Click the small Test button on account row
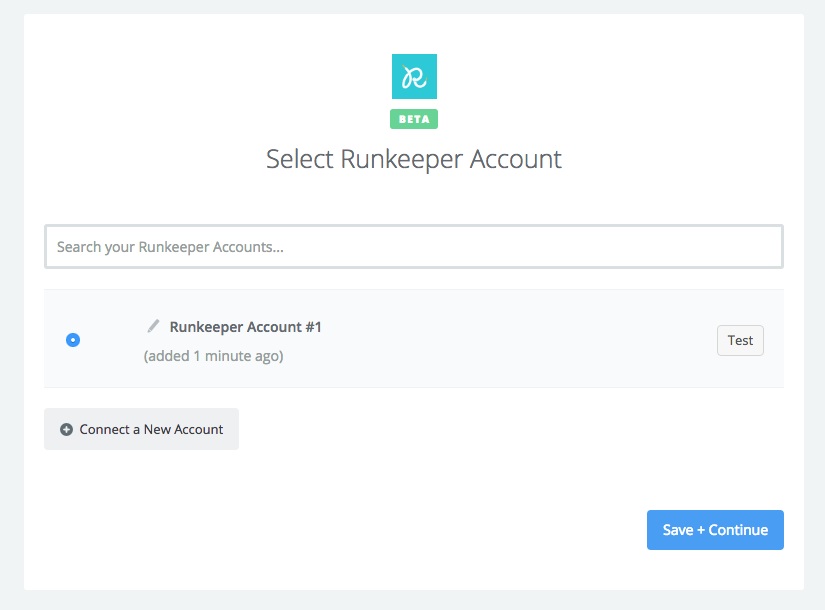The width and height of the screenshot is (825, 610). point(740,341)
